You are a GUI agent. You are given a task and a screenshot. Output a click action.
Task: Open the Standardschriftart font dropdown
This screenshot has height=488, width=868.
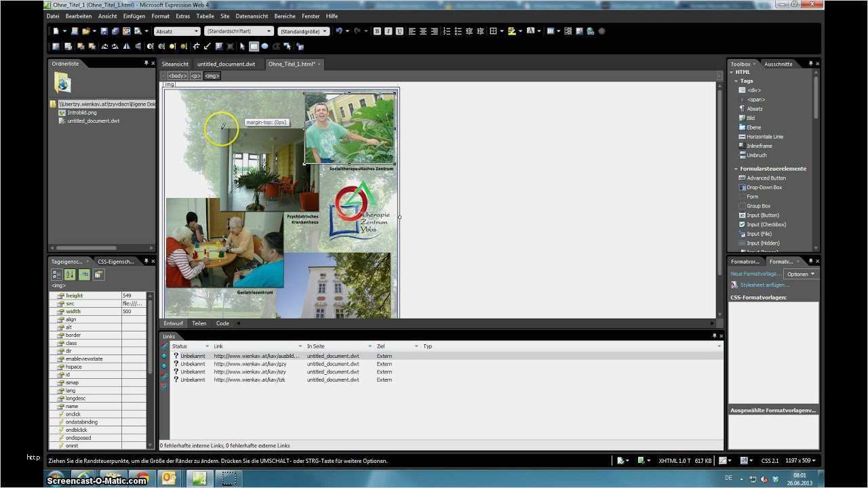tap(239, 31)
